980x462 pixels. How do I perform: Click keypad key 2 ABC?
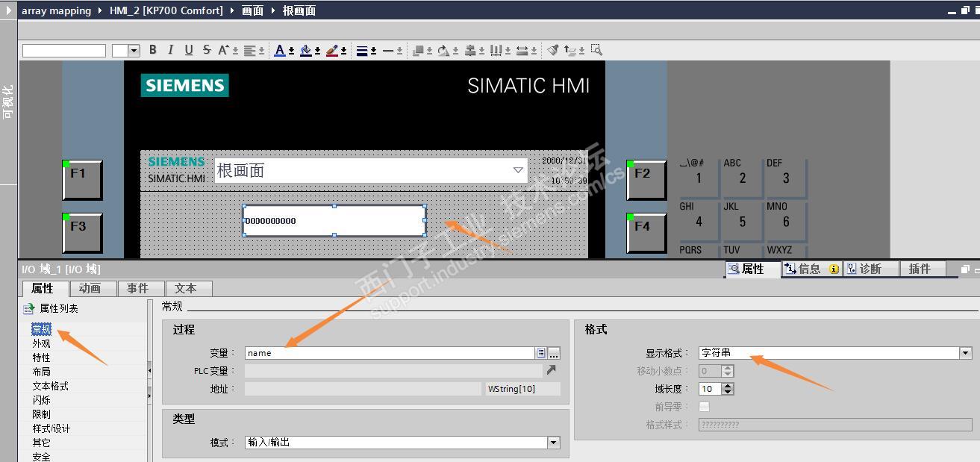[742, 178]
